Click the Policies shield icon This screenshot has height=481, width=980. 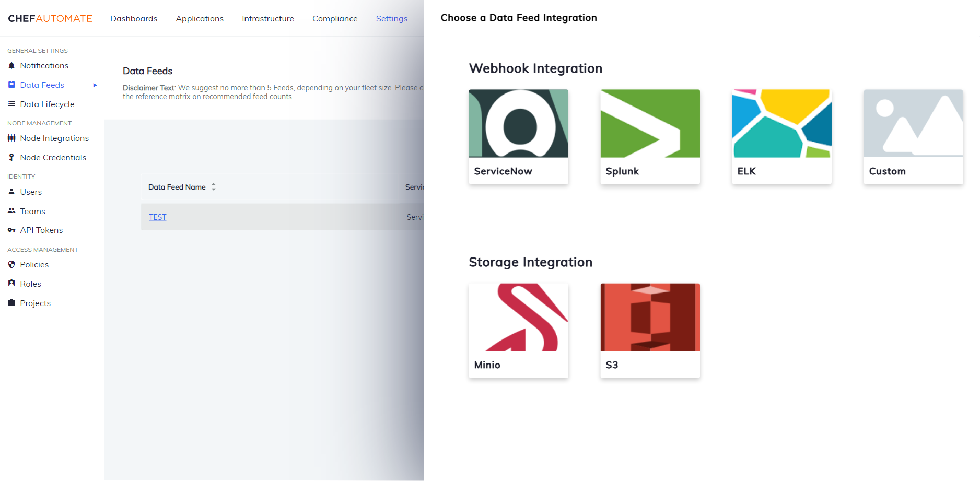tap(12, 264)
